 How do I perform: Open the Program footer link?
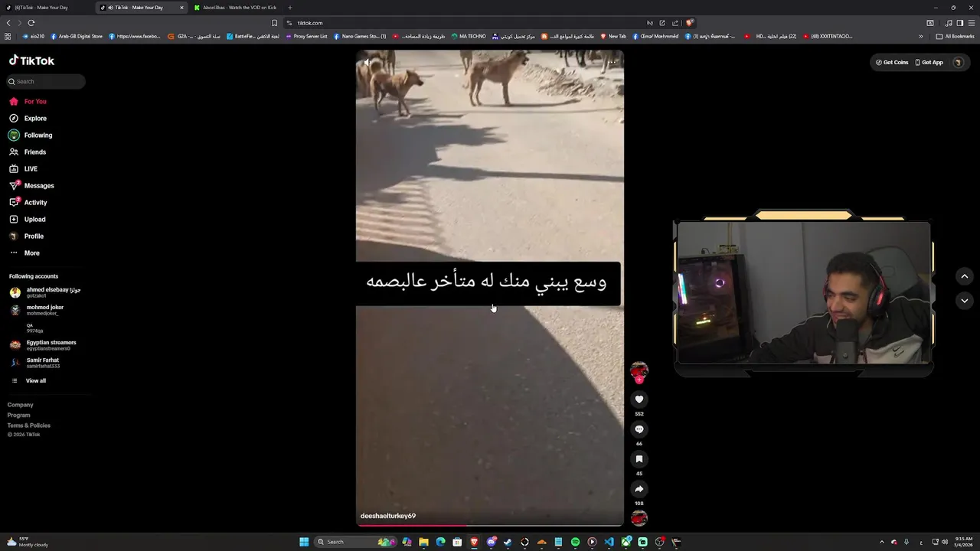point(19,415)
